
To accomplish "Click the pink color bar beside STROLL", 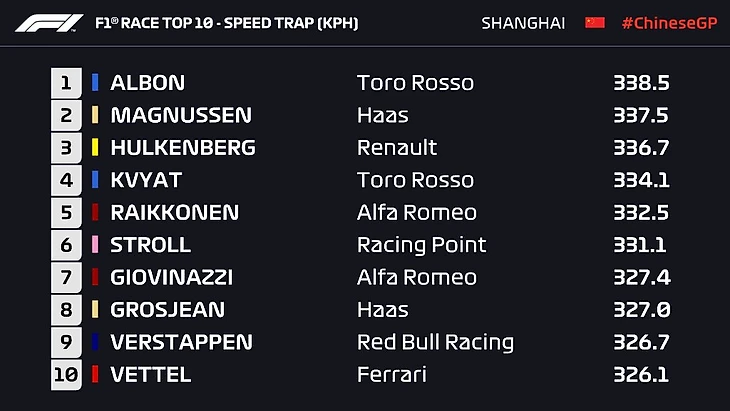I will (95, 245).
